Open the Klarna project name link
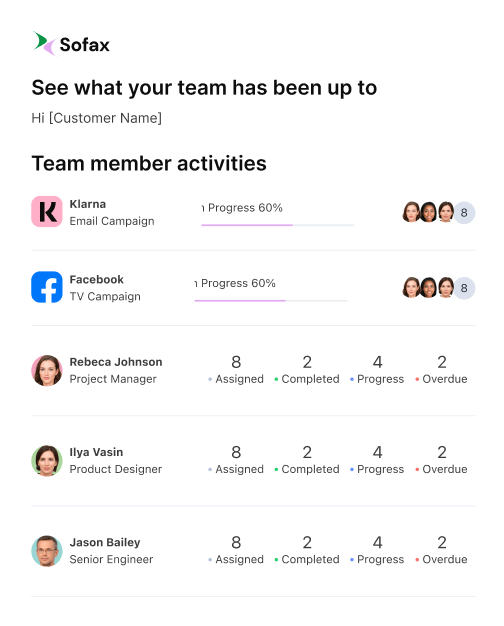 (88, 204)
